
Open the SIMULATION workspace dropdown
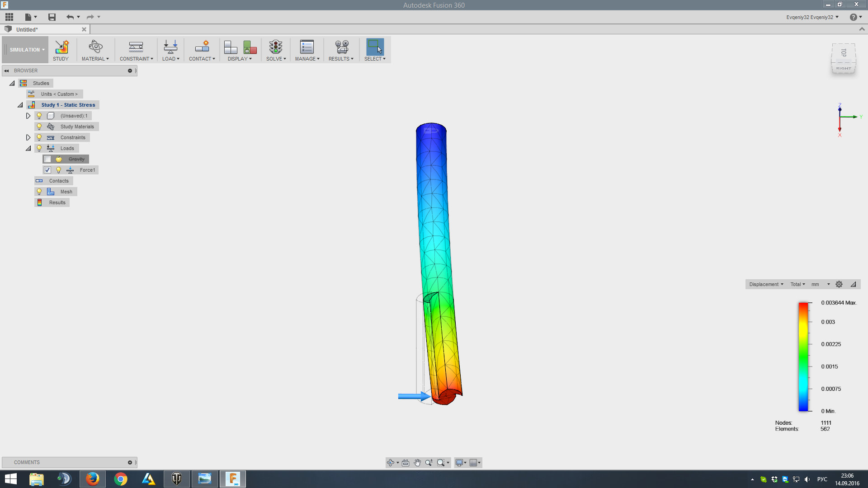[27, 50]
